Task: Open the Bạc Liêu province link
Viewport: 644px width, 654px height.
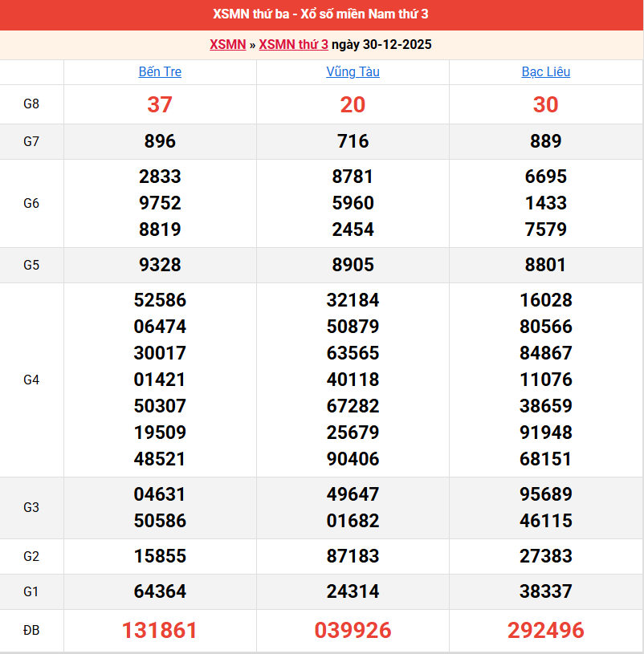Action: click(545, 72)
